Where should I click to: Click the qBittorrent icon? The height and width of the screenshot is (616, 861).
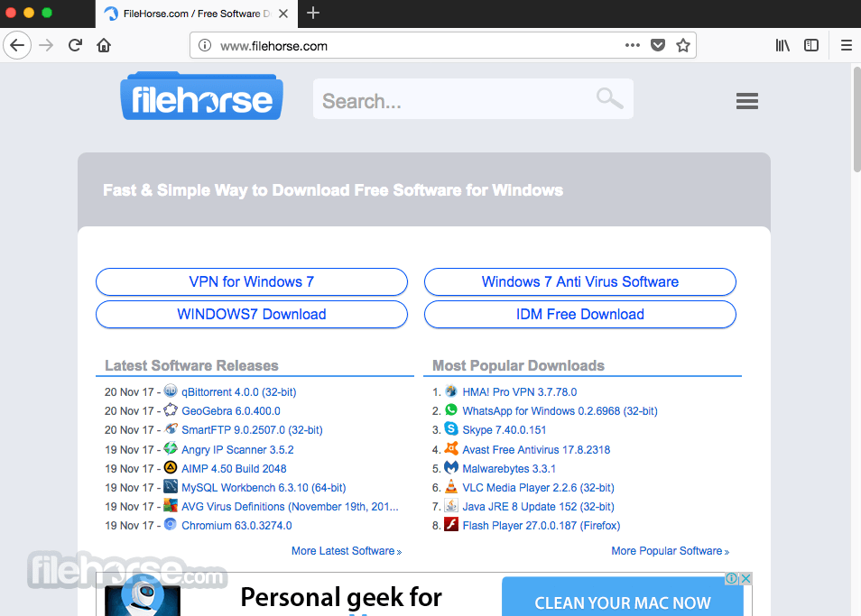click(x=171, y=391)
